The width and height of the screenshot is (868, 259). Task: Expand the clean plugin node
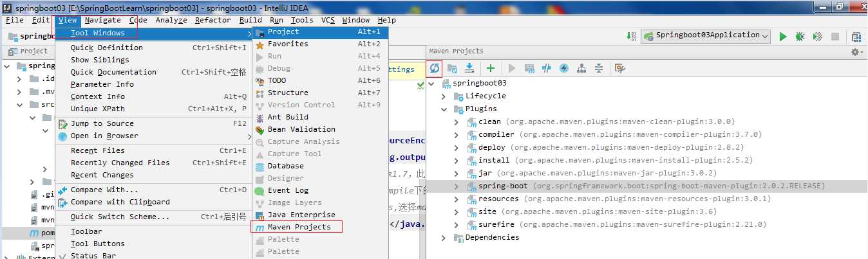pyautogui.click(x=457, y=121)
